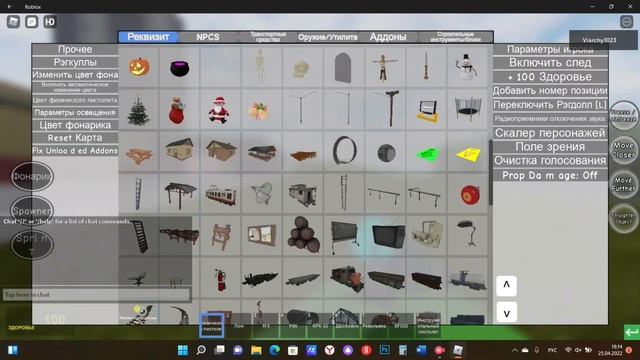
Task: Open Поле зрения field of view
Action: coord(550,147)
